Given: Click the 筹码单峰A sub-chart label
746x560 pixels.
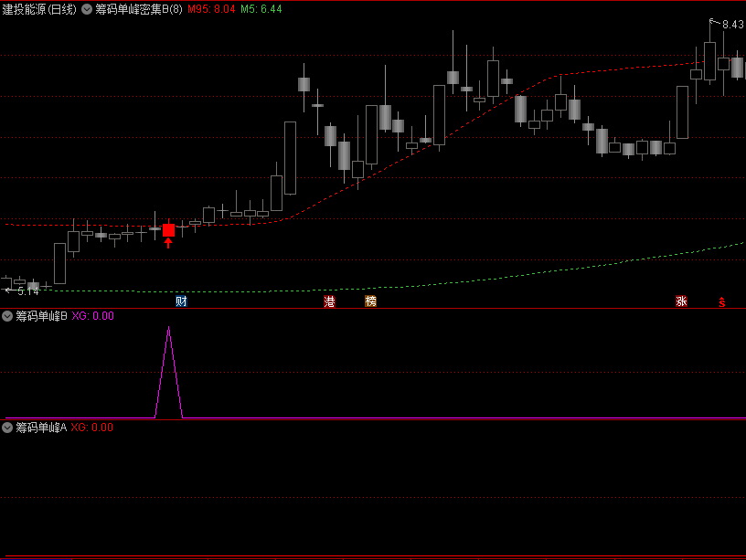Looking at the screenshot, I should click(x=41, y=428).
